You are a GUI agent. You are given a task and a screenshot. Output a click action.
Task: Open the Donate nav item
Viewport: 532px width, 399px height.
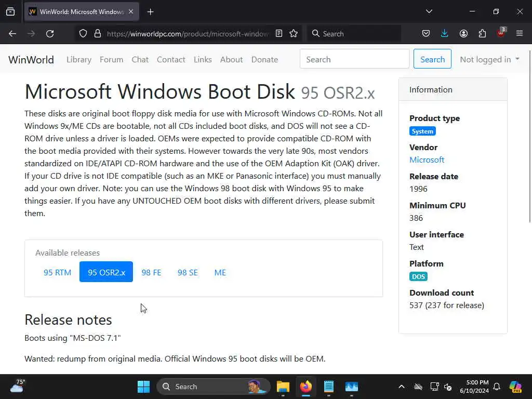(264, 60)
